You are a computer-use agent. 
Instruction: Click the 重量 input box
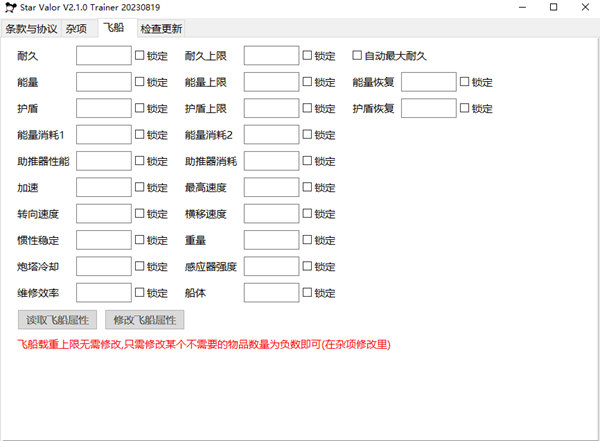point(271,240)
